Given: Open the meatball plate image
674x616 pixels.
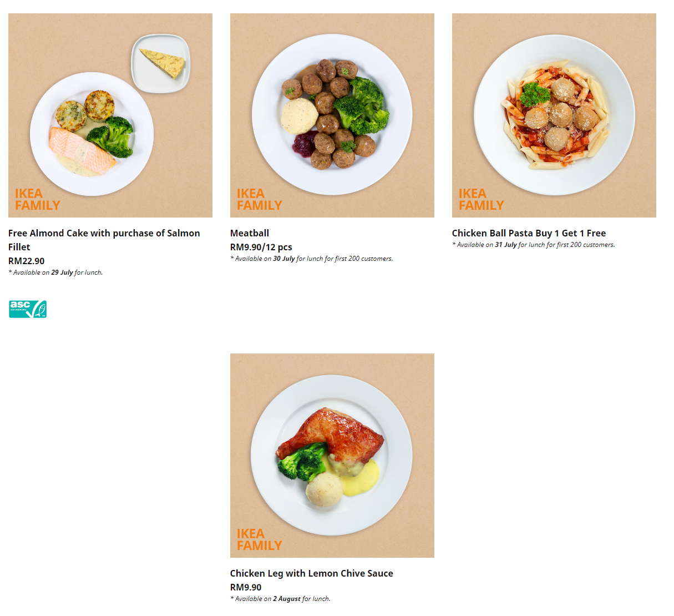Looking at the screenshot, I should (332, 115).
